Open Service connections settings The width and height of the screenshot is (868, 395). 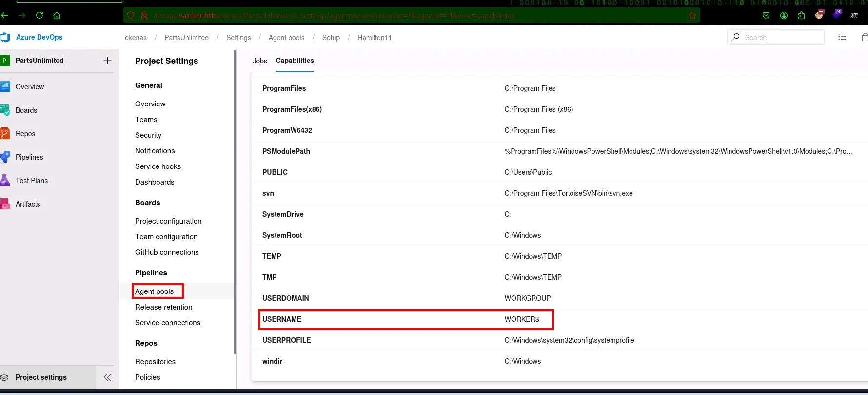168,323
